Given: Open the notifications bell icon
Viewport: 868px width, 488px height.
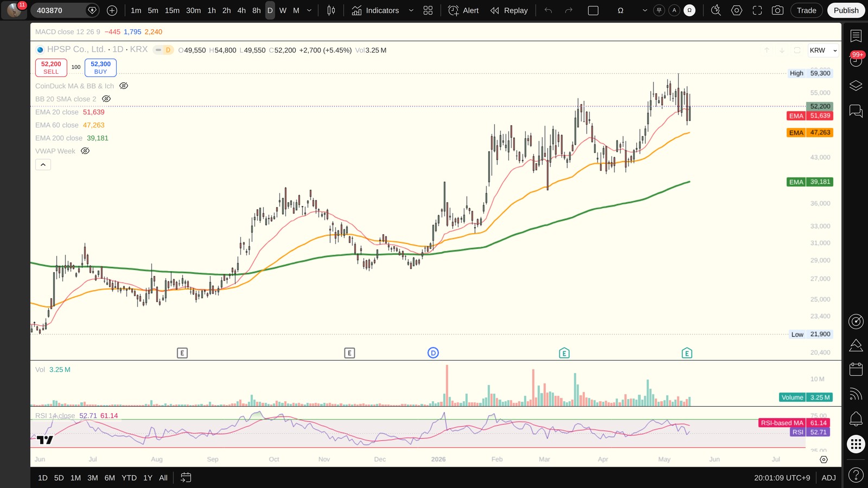Looking at the screenshot, I should (856, 419).
